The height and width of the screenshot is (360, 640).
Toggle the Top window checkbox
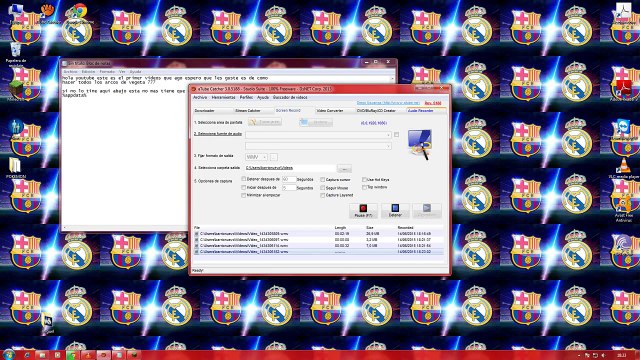(364, 187)
